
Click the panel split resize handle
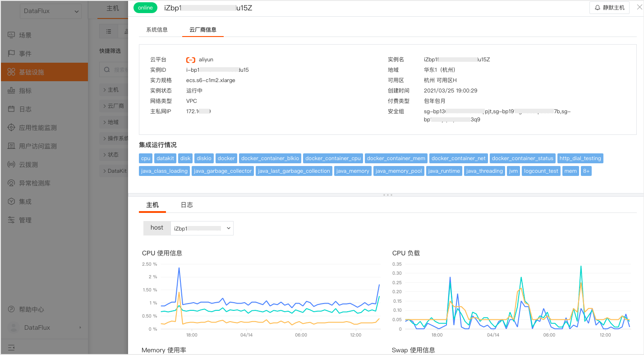[387, 195]
